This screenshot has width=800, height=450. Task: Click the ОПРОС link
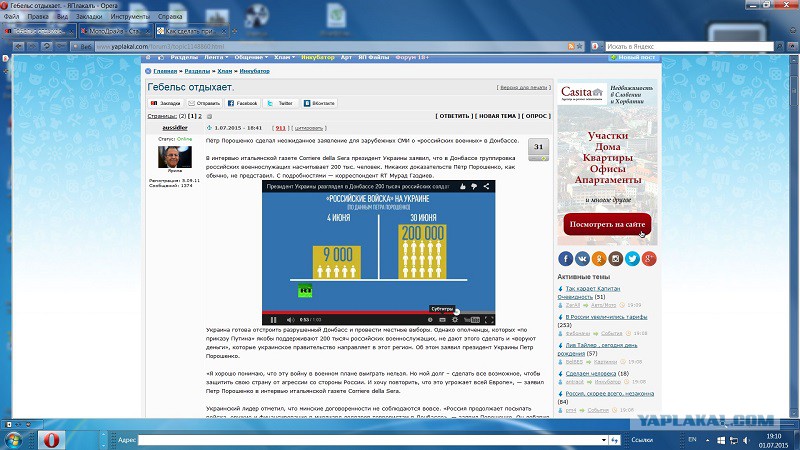tap(536, 116)
